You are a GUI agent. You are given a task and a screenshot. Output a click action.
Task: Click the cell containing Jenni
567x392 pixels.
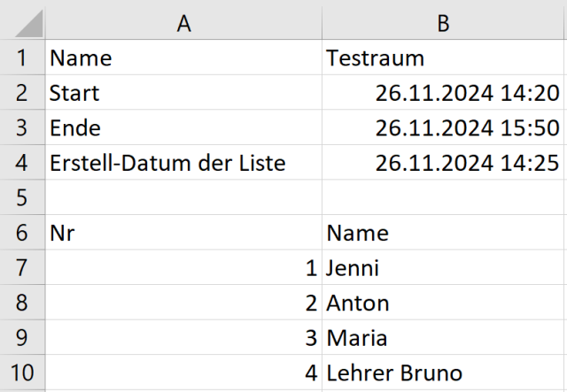pos(444,267)
